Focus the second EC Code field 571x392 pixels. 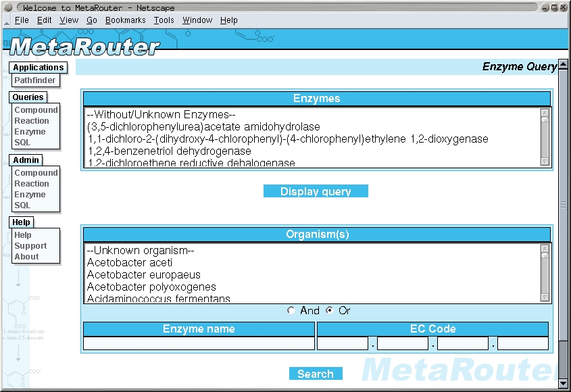(x=403, y=343)
